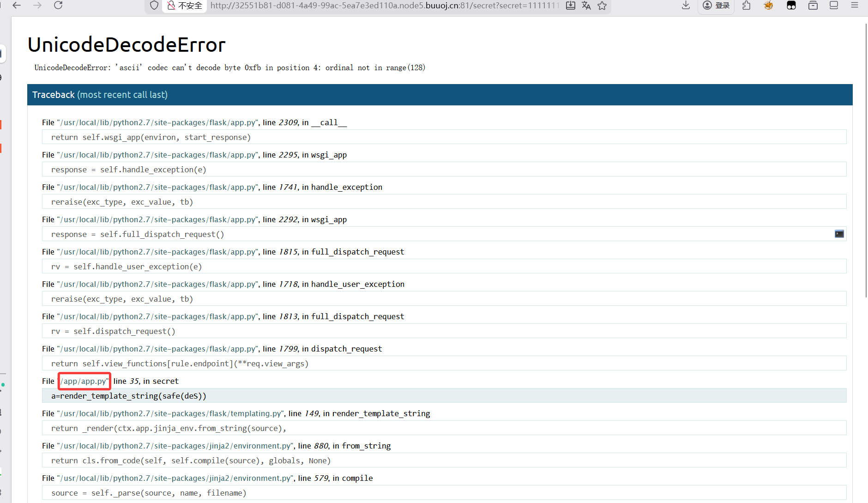Click the save page icon in address bar

pyautogui.click(x=571, y=6)
